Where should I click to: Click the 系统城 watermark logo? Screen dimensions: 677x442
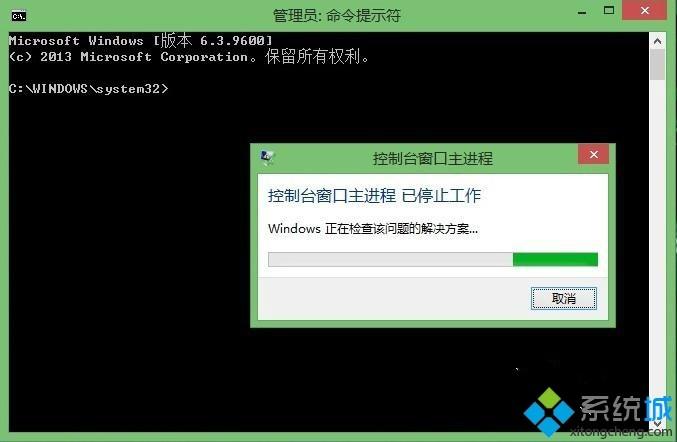[x=598, y=412]
